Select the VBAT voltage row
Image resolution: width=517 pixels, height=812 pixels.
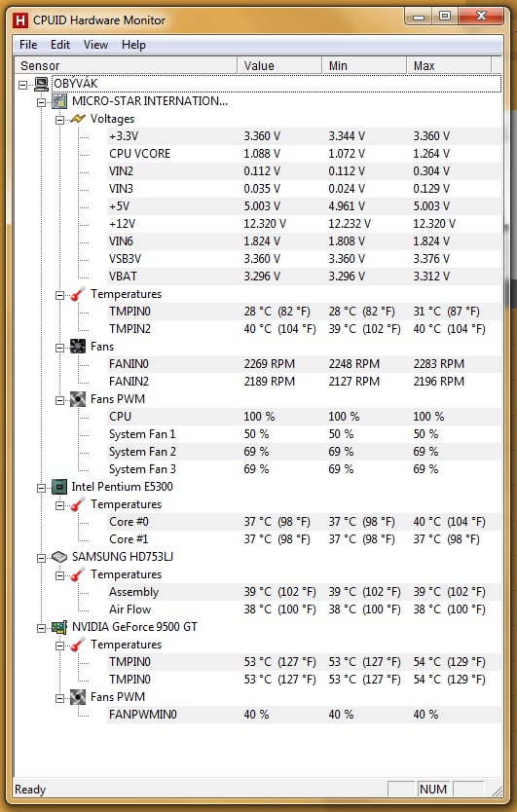[x=304, y=277]
